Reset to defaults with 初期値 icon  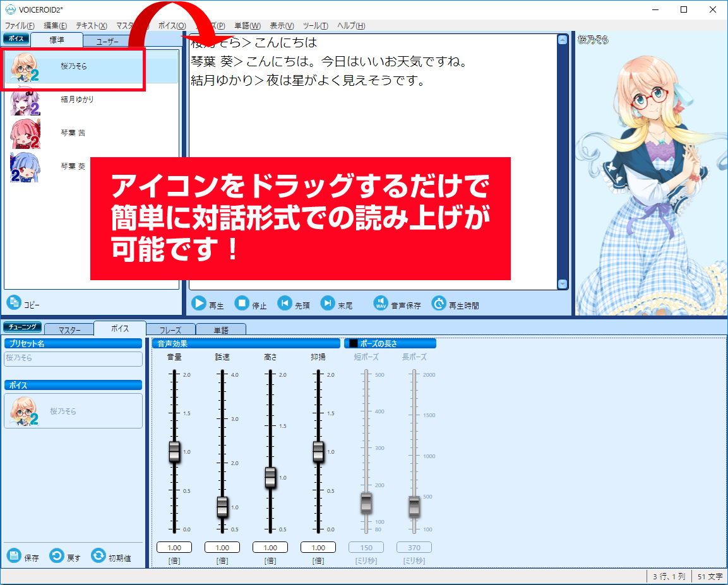[x=98, y=555]
